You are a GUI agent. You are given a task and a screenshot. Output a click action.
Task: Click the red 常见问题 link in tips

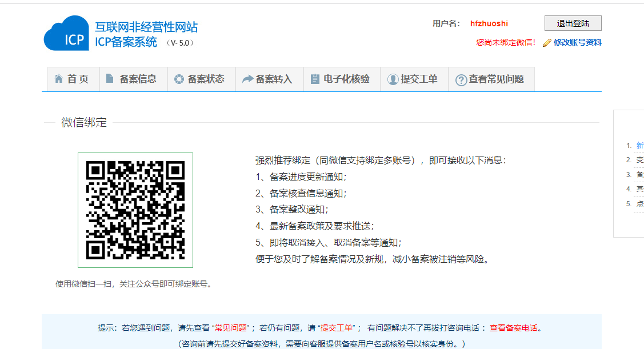click(x=231, y=328)
